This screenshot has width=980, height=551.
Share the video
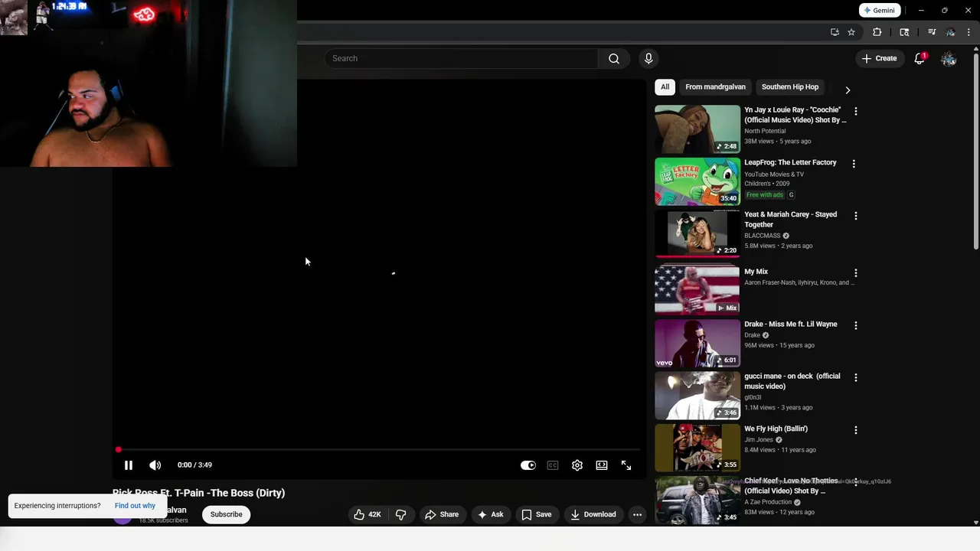(x=442, y=515)
